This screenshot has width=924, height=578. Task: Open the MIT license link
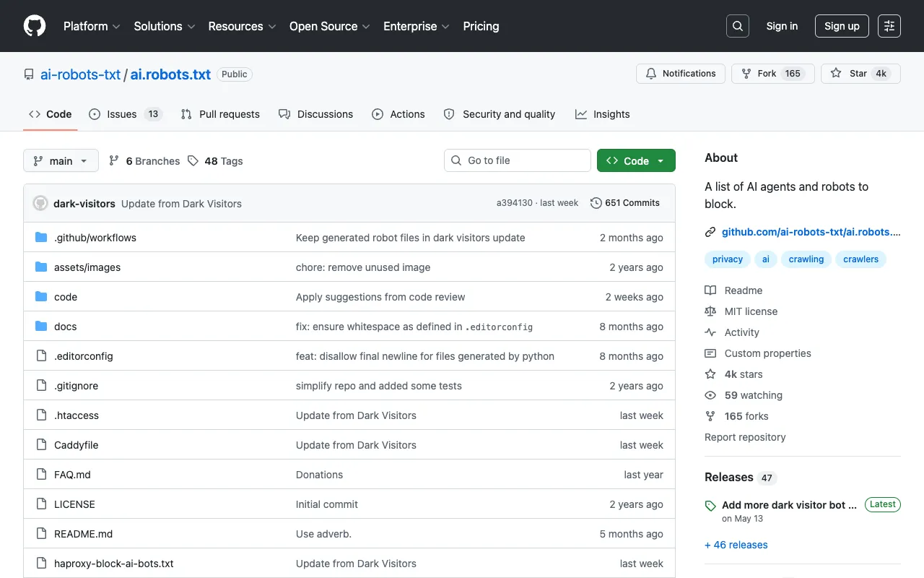[741, 311]
